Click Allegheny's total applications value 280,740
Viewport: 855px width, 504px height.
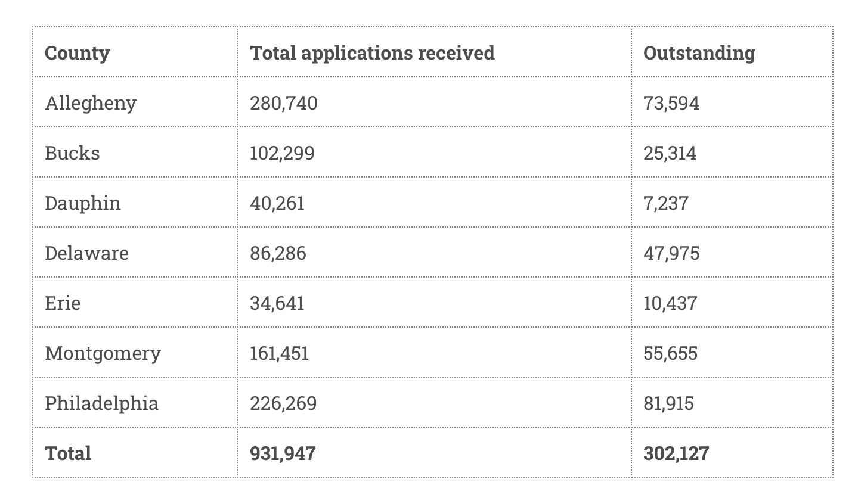point(284,103)
